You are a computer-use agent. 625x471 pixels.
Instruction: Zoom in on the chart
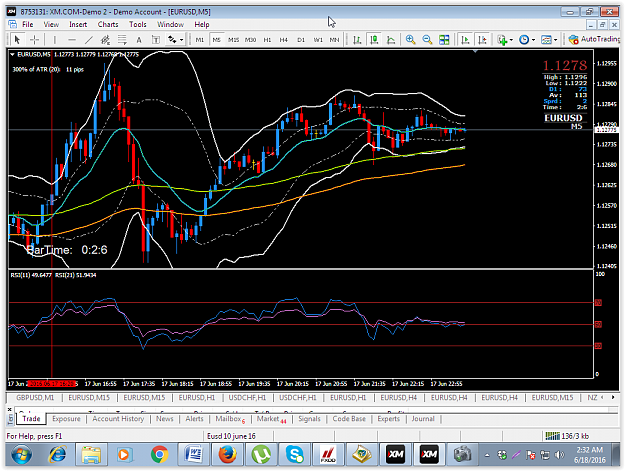pos(411,39)
